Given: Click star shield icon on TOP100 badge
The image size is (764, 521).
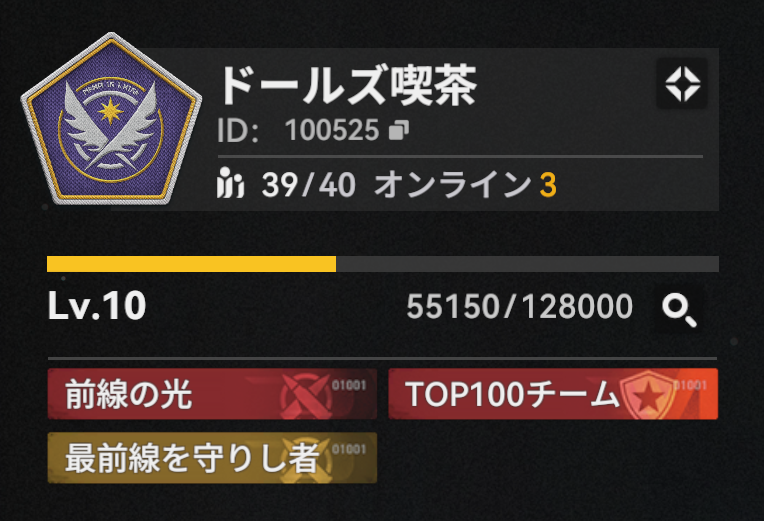Looking at the screenshot, I should point(647,395).
